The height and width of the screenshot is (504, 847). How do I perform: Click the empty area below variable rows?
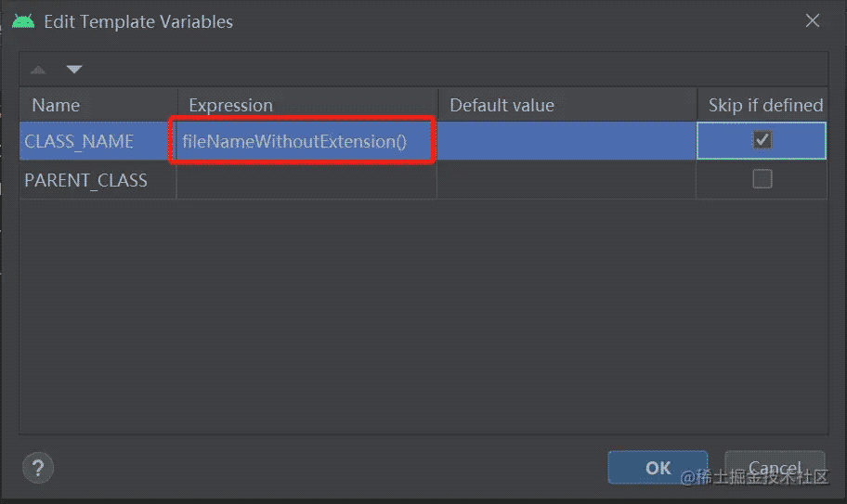pyautogui.click(x=423, y=316)
